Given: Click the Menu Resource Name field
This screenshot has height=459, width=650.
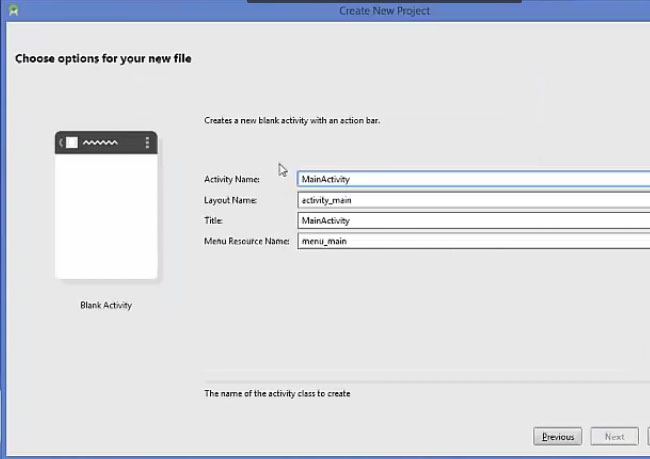Looking at the screenshot, I should coord(473,241).
